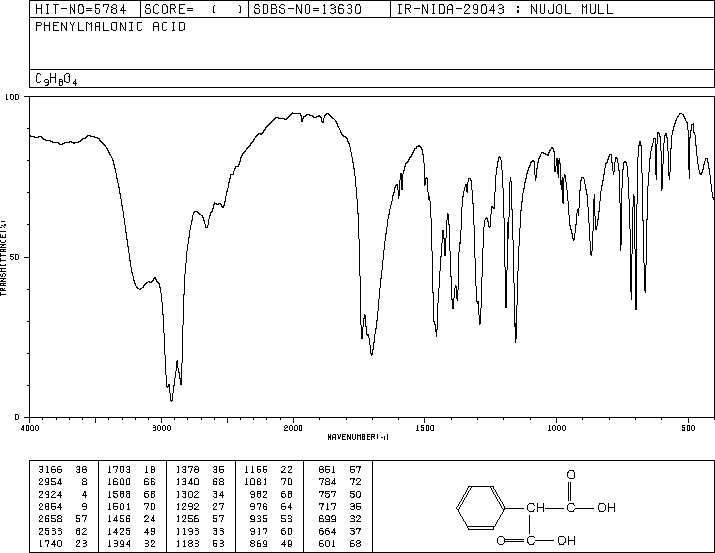Screen dimensions: 715x553
Task: Click the 4000 wavenumber axis label
Action: pos(30,428)
